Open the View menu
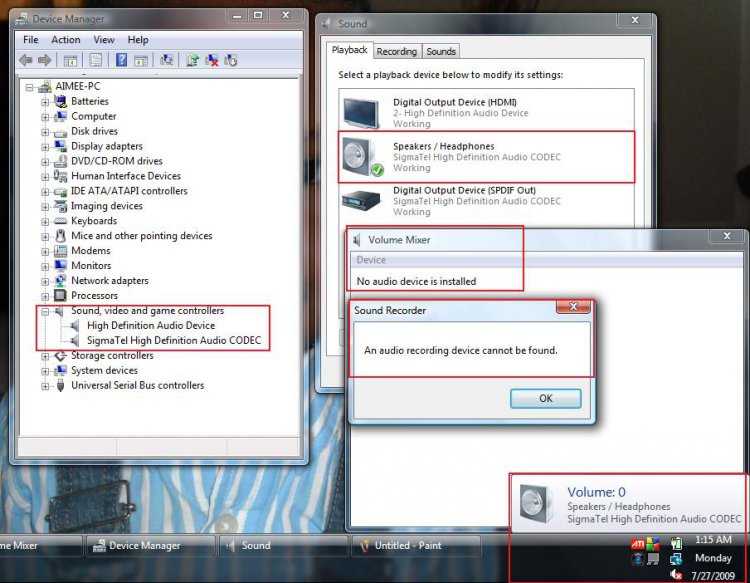The image size is (750, 583). (x=104, y=40)
